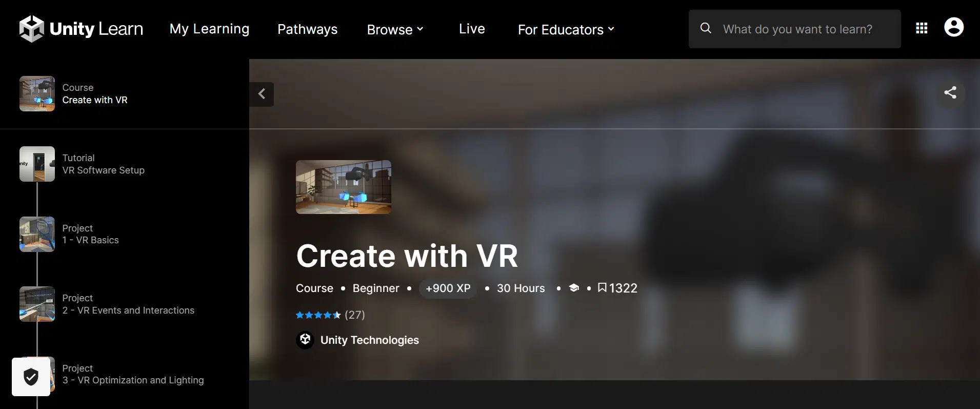Image resolution: width=980 pixels, height=409 pixels.
Task: Click the 'Course' type label under title
Action: point(314,288)
